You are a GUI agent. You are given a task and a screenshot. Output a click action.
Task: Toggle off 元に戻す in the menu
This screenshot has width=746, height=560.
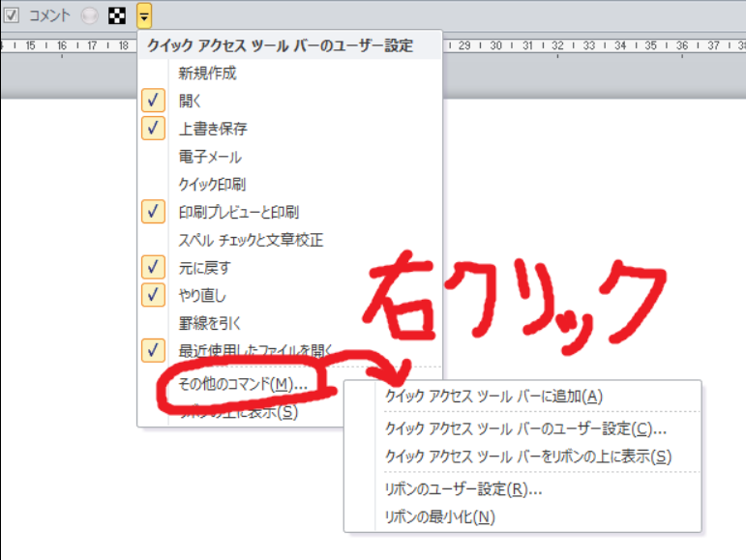(x=204, y=267)
